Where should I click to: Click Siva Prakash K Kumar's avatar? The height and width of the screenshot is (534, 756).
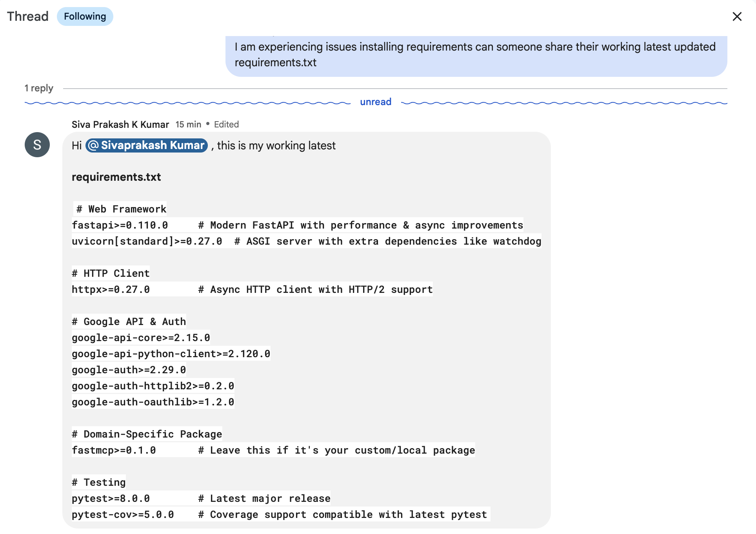pos(37,145)
